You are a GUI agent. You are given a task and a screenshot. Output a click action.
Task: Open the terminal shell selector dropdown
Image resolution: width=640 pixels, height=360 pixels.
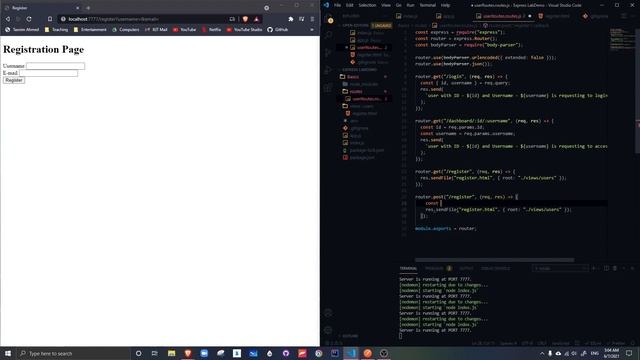point(560,268)
